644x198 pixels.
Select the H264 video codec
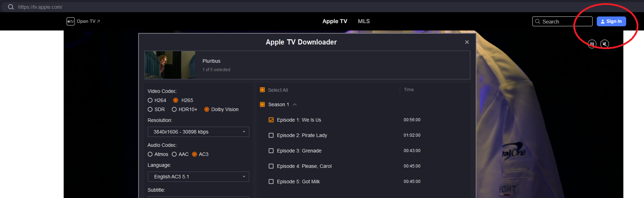(x=150, y=100)
